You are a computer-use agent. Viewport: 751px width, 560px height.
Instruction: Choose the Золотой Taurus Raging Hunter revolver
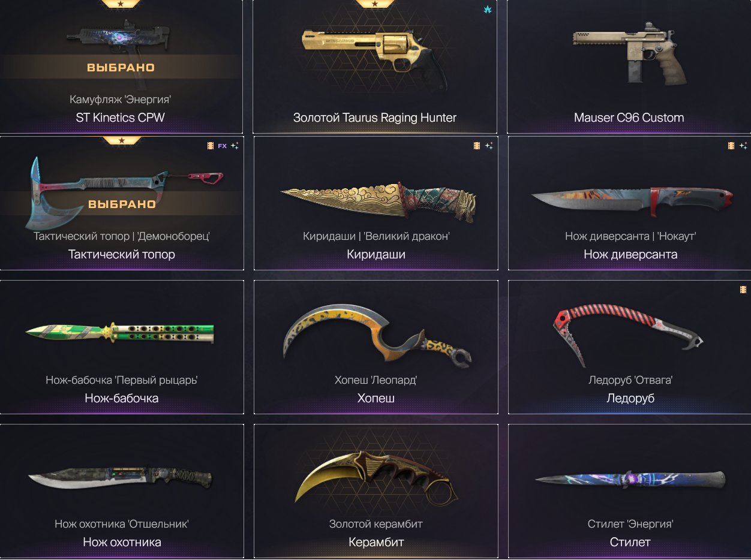coord(375,66)
